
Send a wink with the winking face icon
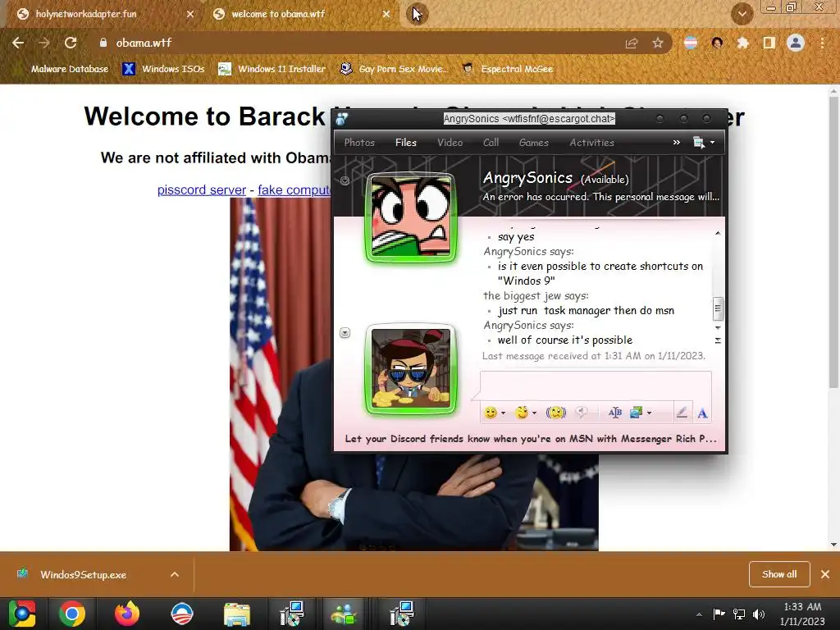point(521,413)
